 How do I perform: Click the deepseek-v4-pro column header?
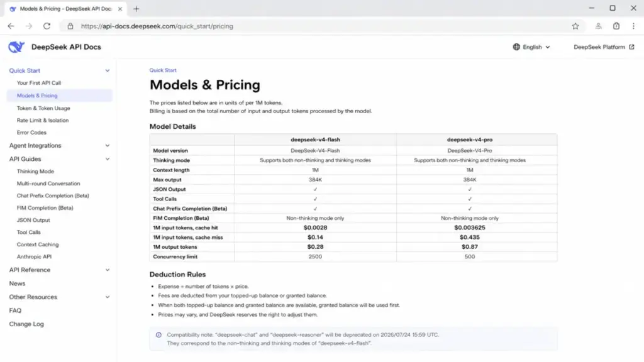point(469,140)
